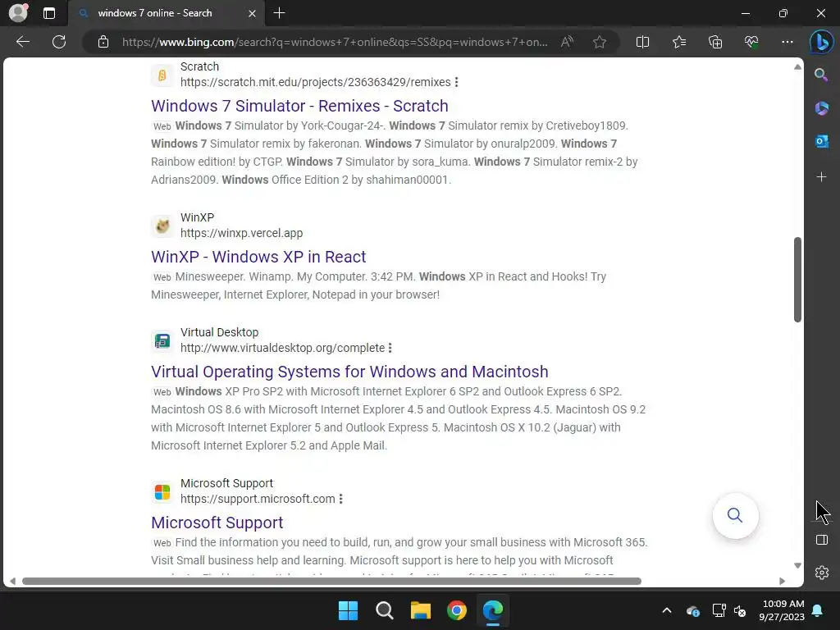The image size is (840, 630).
Task: Click the 'Scratch' site name text
Action: [200, 66]
